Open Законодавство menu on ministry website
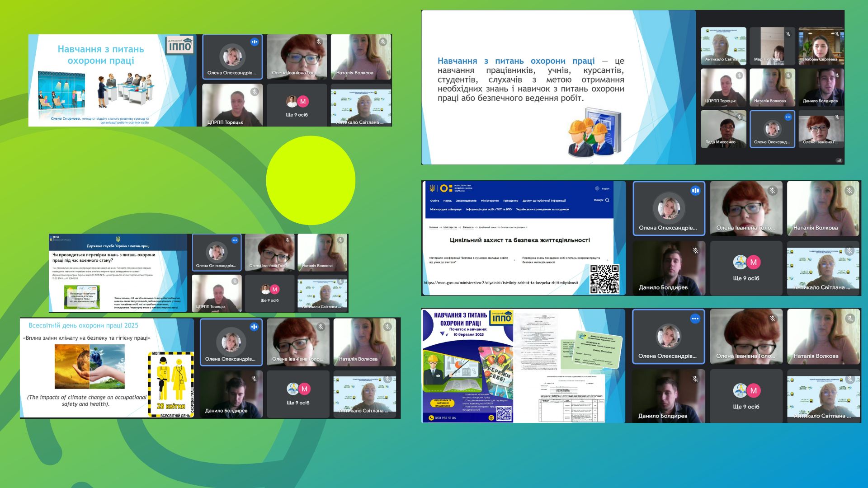The width and height of the screenshot is (868, 488). [x=466, y=201]
